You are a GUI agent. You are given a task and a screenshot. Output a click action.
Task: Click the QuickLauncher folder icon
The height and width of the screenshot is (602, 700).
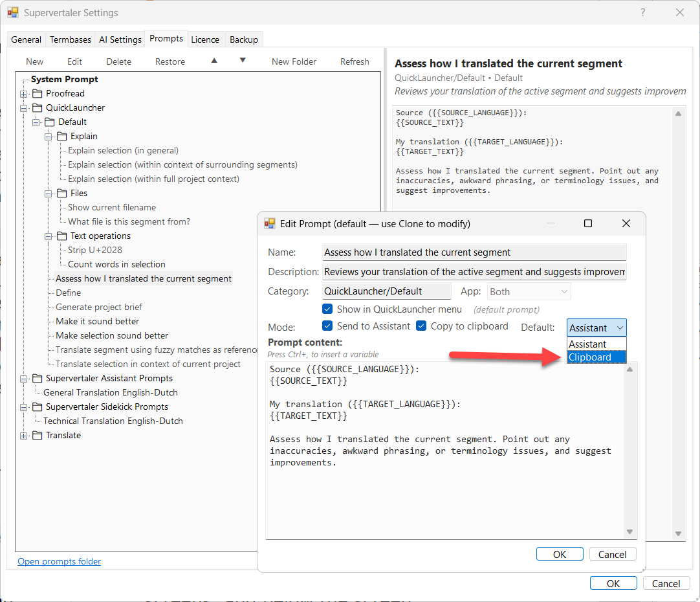(x=38, y=107)
